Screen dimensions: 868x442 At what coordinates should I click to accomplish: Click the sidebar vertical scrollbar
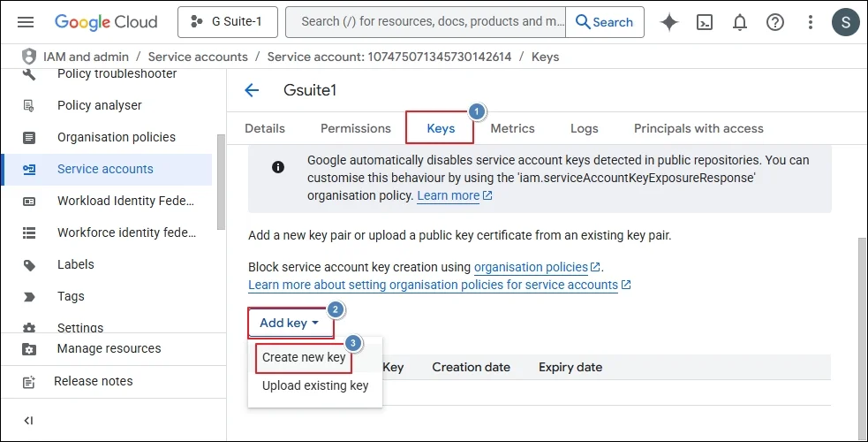221,182
